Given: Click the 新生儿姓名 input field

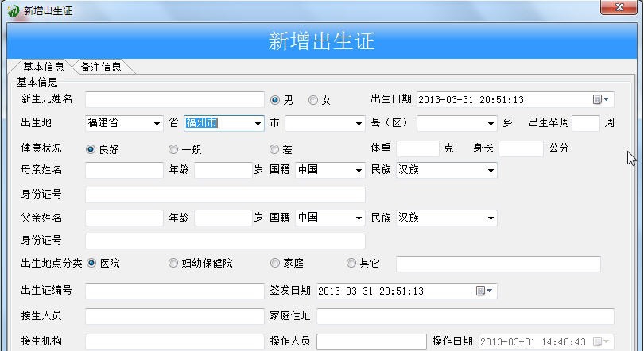Looking at the screenshot, I should click(x=175, y=99).
